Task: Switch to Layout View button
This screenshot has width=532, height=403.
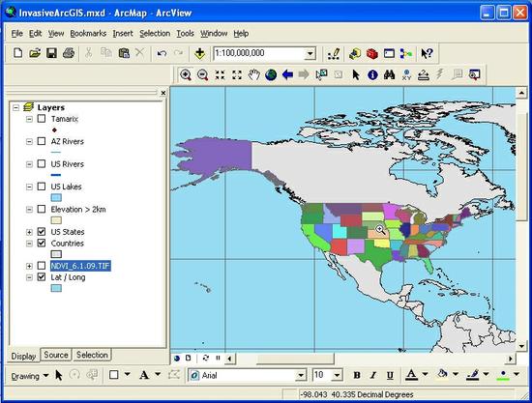Action: (x=189, y=358)
